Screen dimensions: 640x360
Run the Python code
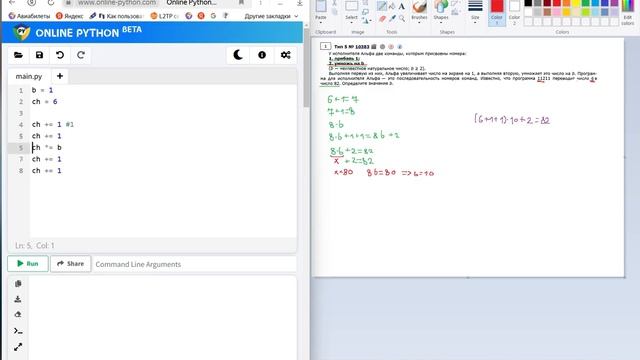(x=28, y=264)
